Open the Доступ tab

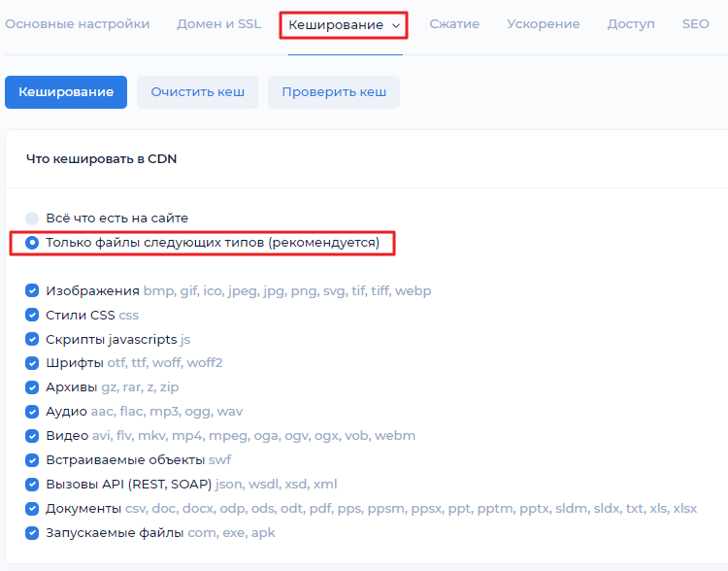point(631,24)
